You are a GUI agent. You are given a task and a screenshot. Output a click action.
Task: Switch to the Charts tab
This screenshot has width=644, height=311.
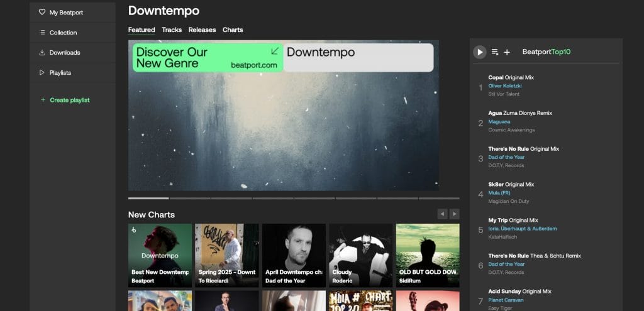(x=233, y=30)
